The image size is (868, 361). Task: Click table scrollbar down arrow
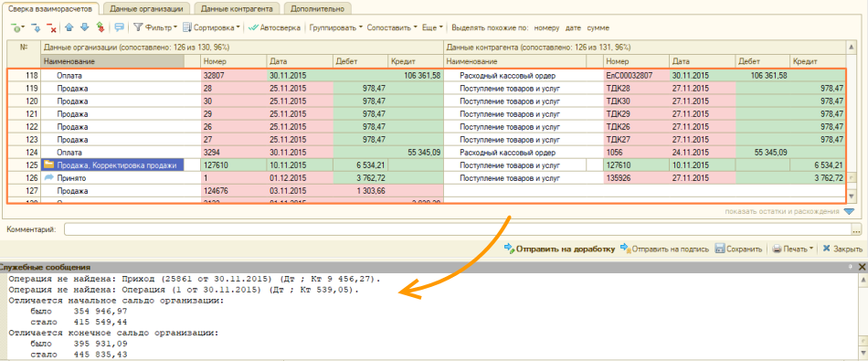(x=852, y=196)
